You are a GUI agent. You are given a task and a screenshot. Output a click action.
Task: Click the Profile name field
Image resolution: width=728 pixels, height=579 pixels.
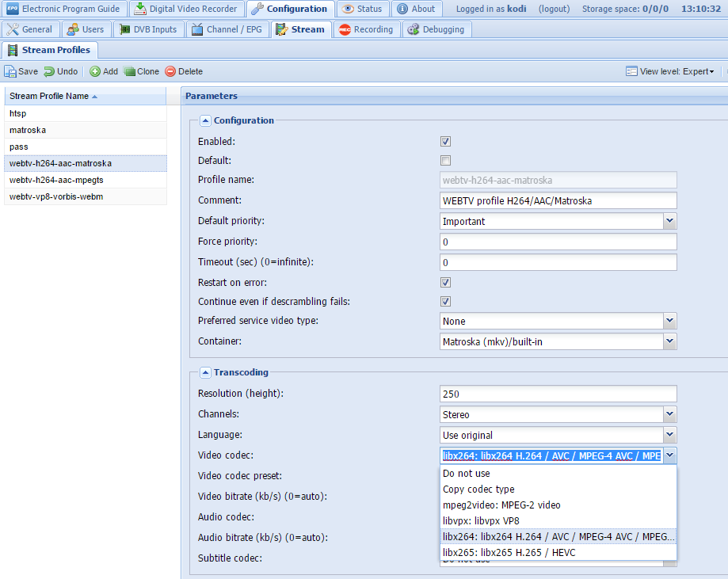pos(558,180)
